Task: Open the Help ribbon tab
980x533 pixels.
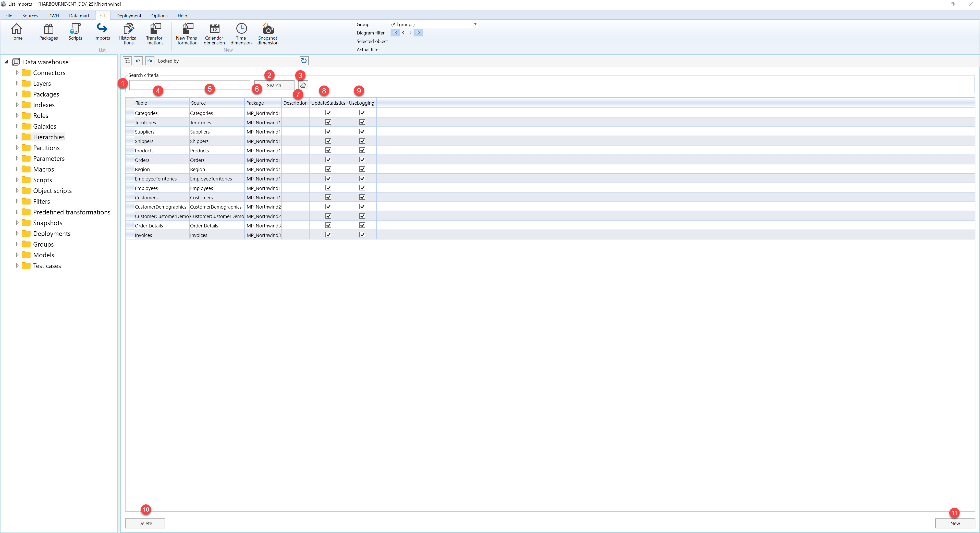Action: coord(182,16)
